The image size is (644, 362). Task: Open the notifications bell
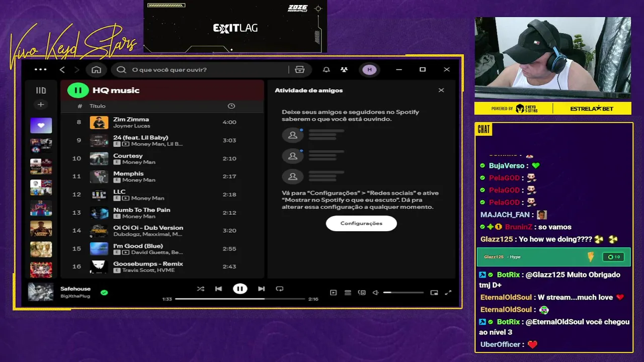pos(327,69)
